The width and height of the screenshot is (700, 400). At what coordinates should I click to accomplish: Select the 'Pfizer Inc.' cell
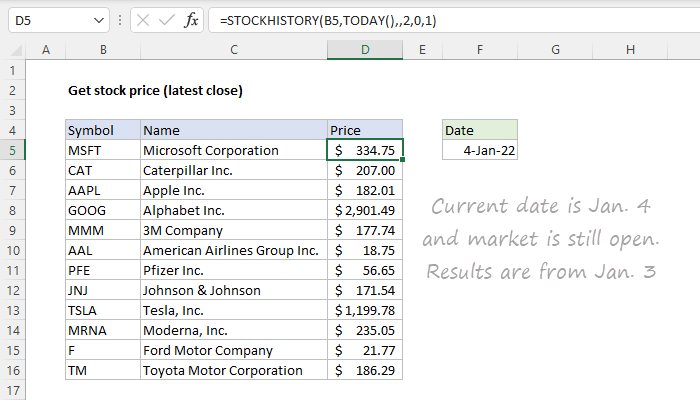234,270
